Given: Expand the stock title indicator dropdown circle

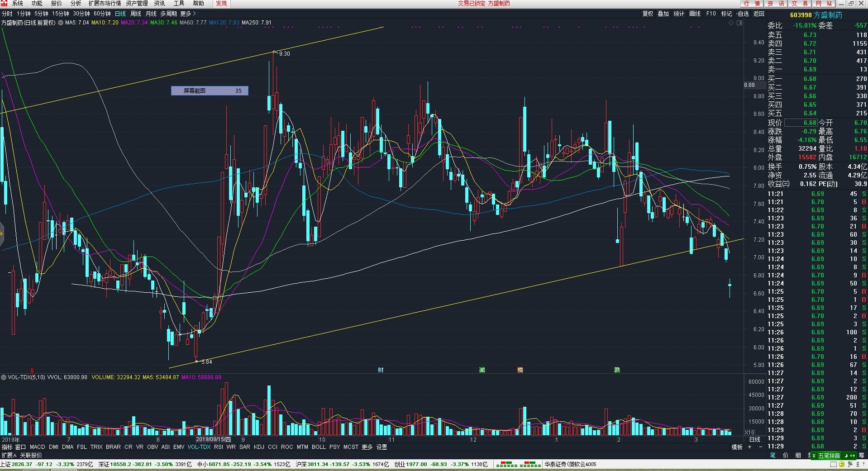Looking at the screenshot, I should click(60, 23).
